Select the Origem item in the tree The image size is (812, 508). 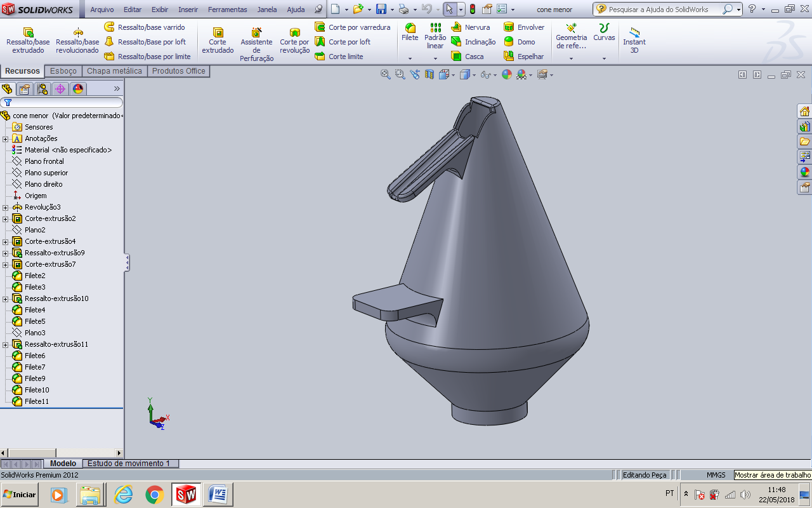point(36,196)
